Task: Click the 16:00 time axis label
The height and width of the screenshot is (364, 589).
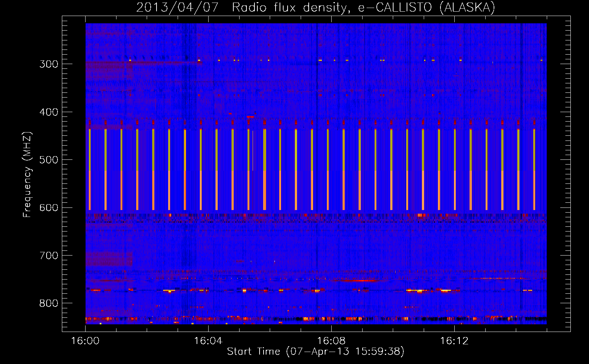Action: [x=85, y=341]
